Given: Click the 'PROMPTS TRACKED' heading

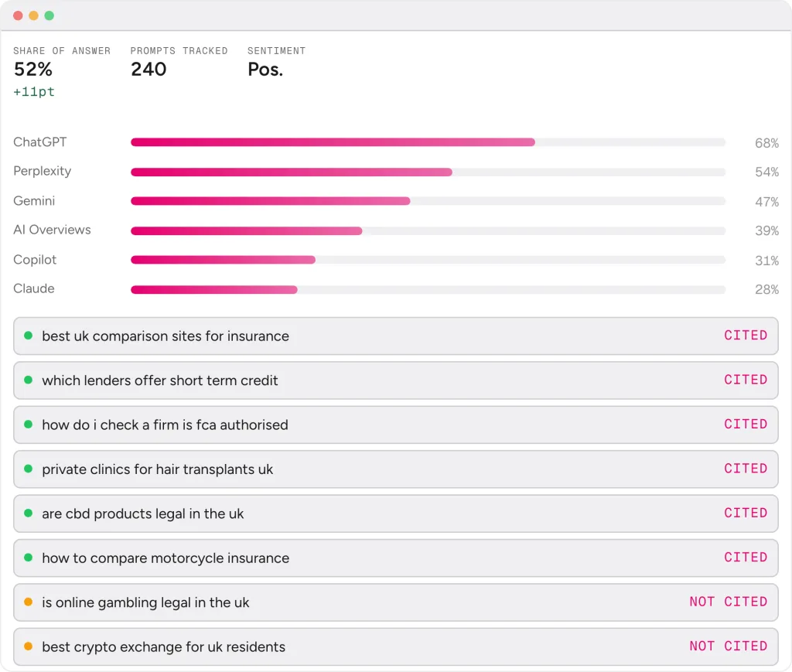Looking at the screenshot, I should (179, 51).
